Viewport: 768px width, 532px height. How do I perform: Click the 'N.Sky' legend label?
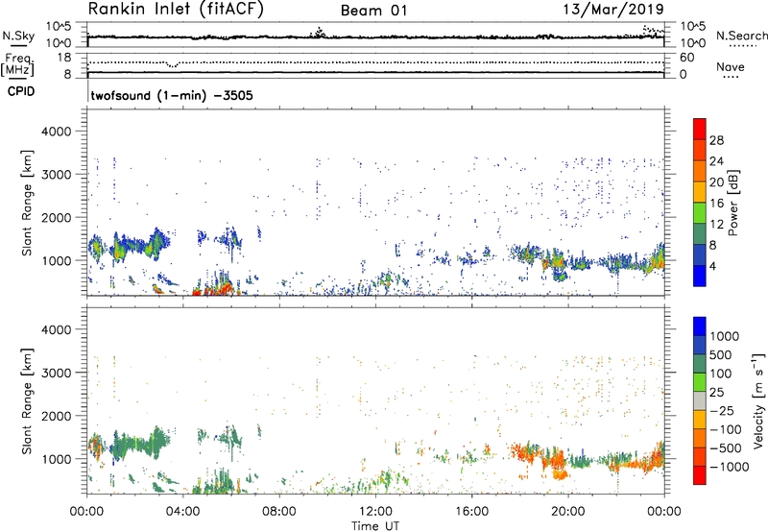[18, 36]
